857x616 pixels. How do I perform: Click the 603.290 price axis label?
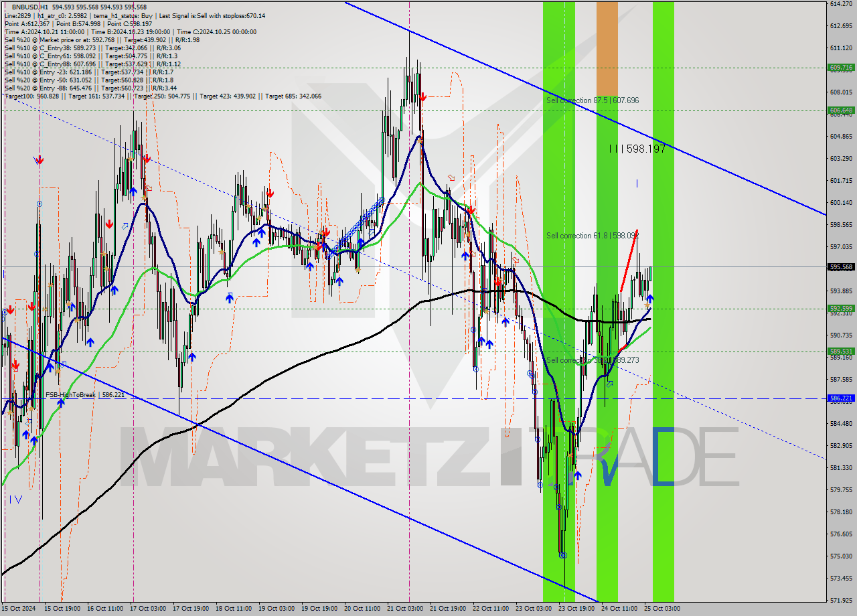841,158
